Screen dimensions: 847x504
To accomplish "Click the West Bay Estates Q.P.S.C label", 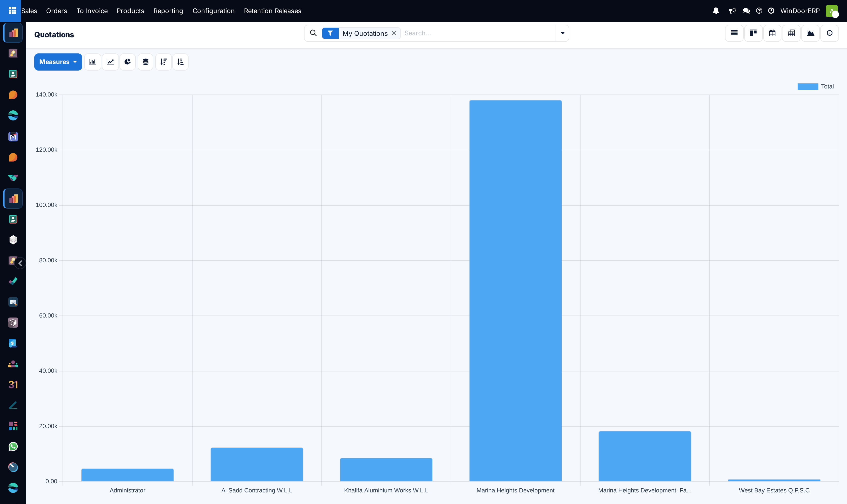I will [x=774, y=490].
